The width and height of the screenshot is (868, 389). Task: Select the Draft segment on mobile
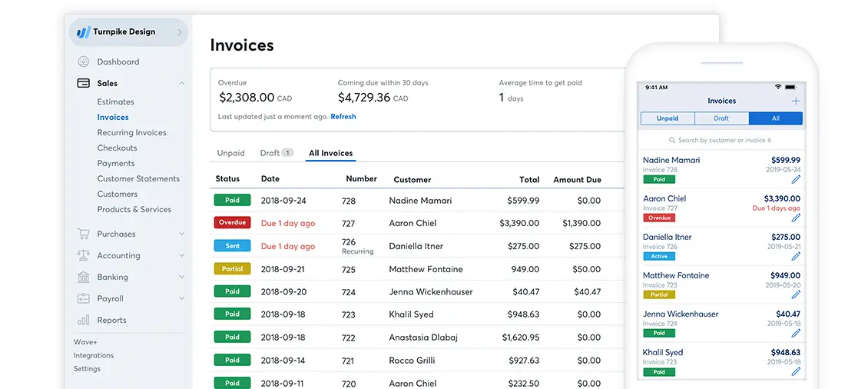pyautogui.click(x=721, y=118)
